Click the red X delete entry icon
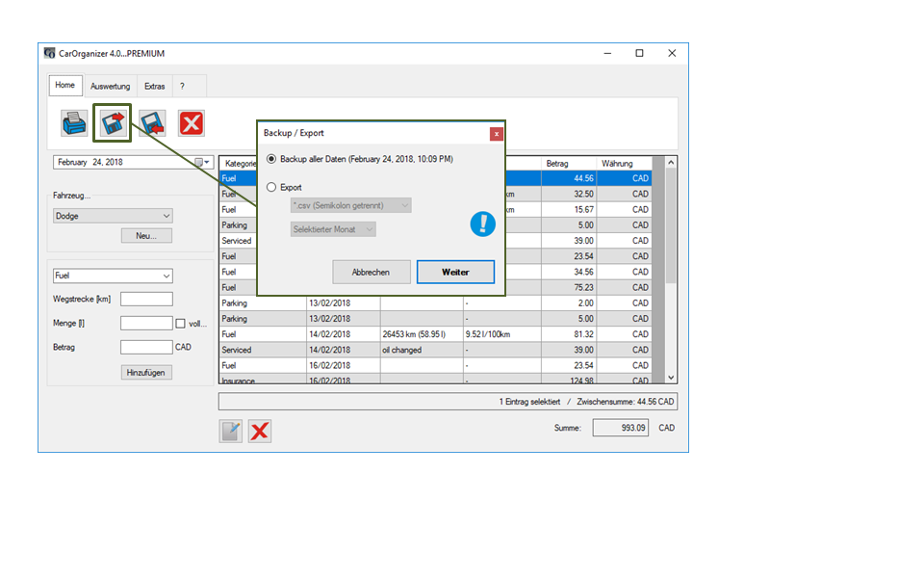This screenshot has width=924, height=578. tap(259, 431)
